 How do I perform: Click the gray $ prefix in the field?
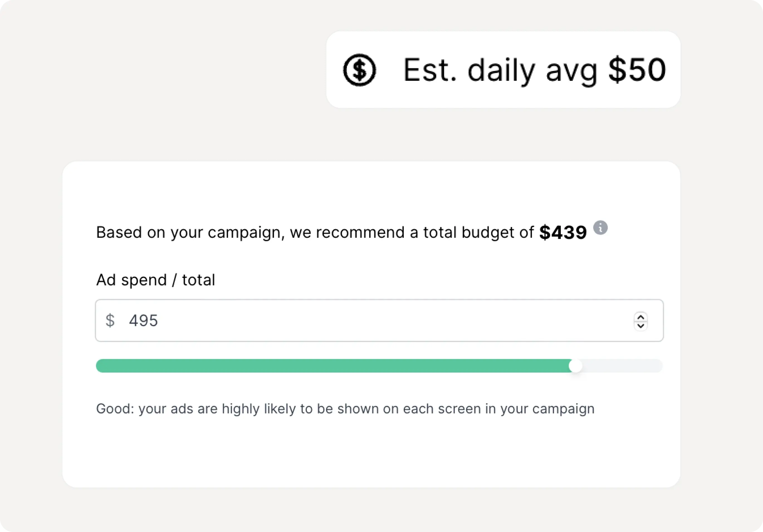tap(110, 321)
